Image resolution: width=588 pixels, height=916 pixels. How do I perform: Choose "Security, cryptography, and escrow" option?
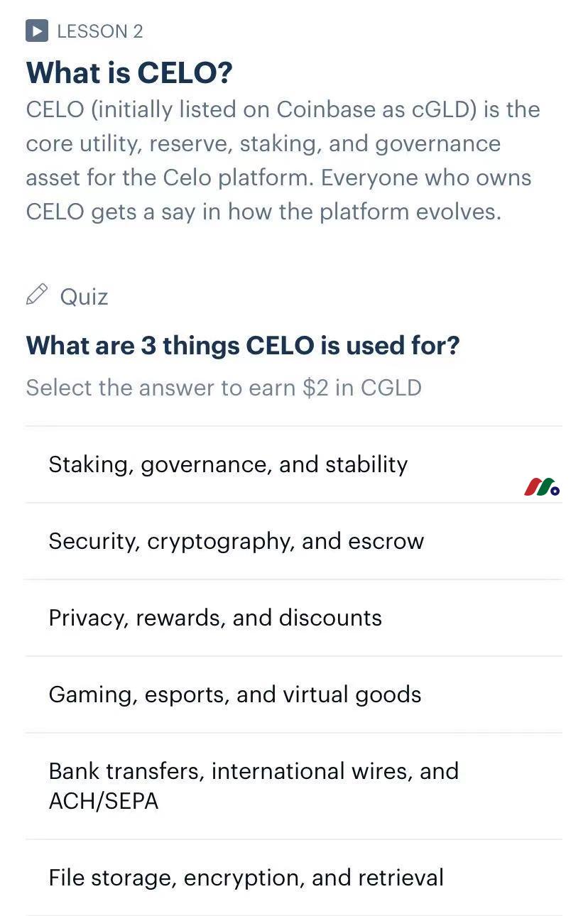(294, 541)
